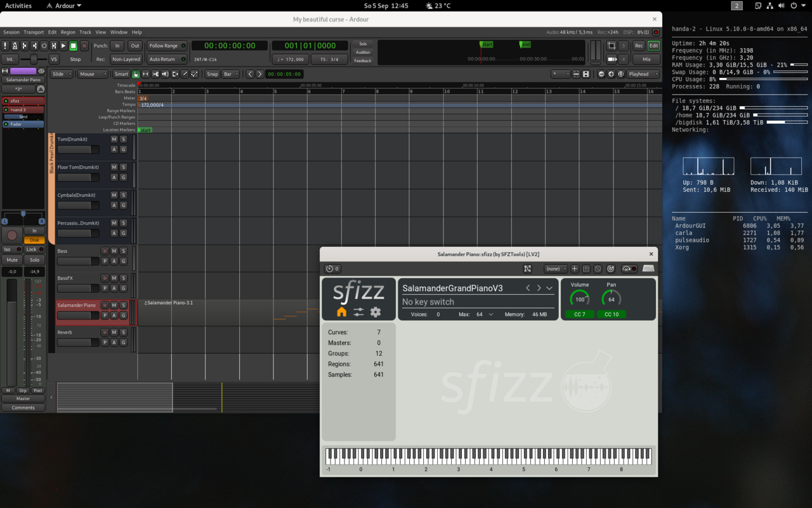The width and height of the screenshot is (812, 508).
Task: Adjust the sfizz Volume knob
Action: pos(580,299)
